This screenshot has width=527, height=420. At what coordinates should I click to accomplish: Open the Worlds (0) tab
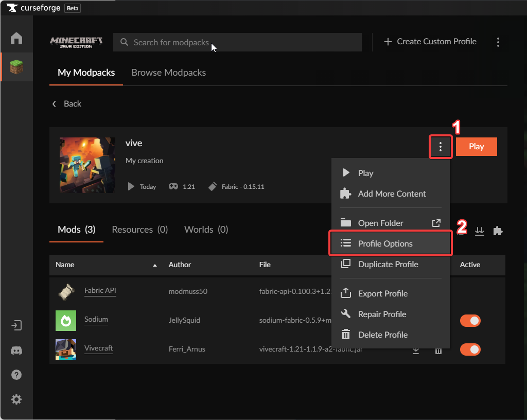click(206, 230)
